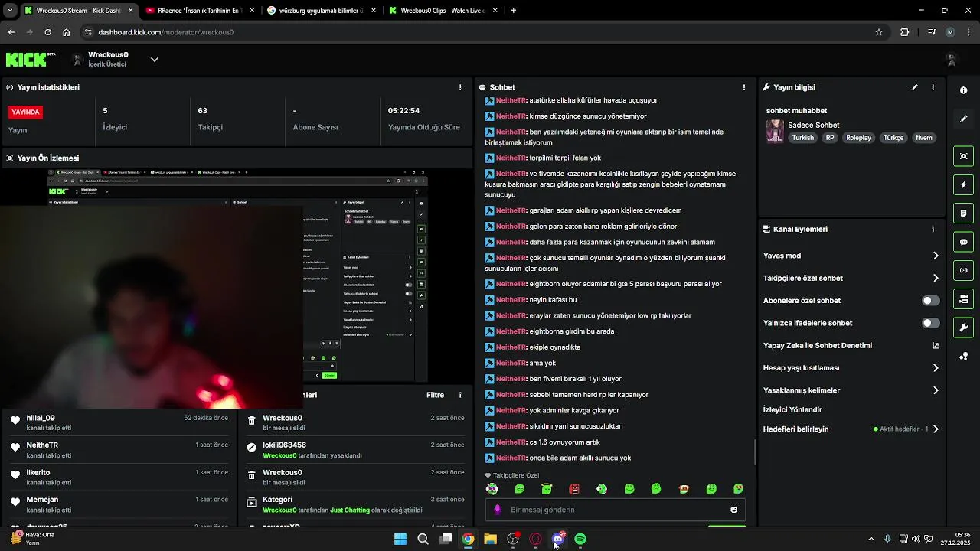The image size is (980, 551).
Task: Click the notes page icon in right sidebar
Action: 963,213
